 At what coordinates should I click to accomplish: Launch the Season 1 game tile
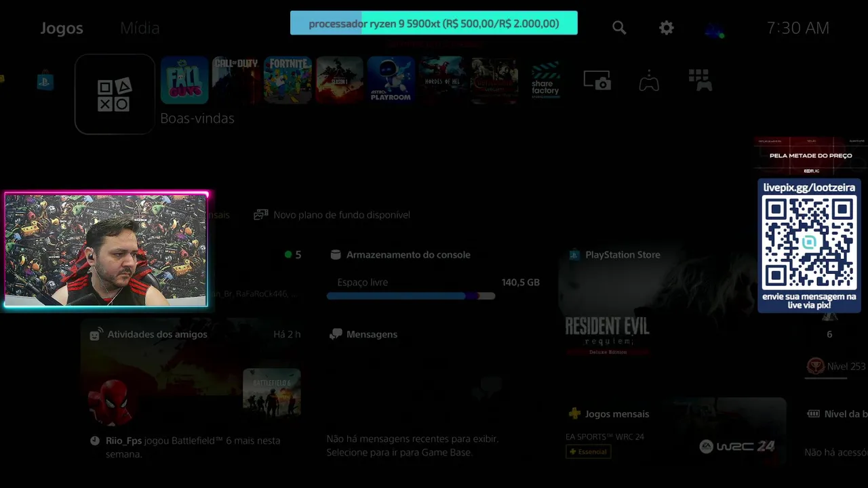tap(339, 80)
